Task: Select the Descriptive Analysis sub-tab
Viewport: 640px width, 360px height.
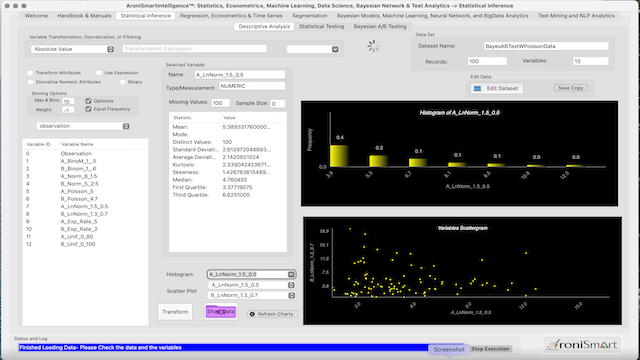Action: [264, 26]
